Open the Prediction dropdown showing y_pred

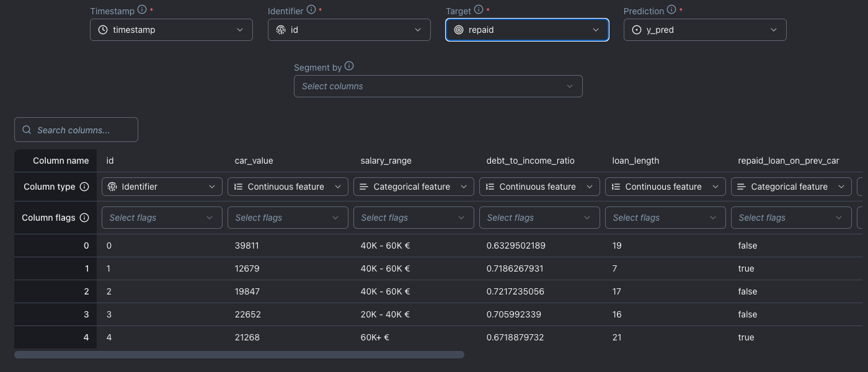pos(705,30)
